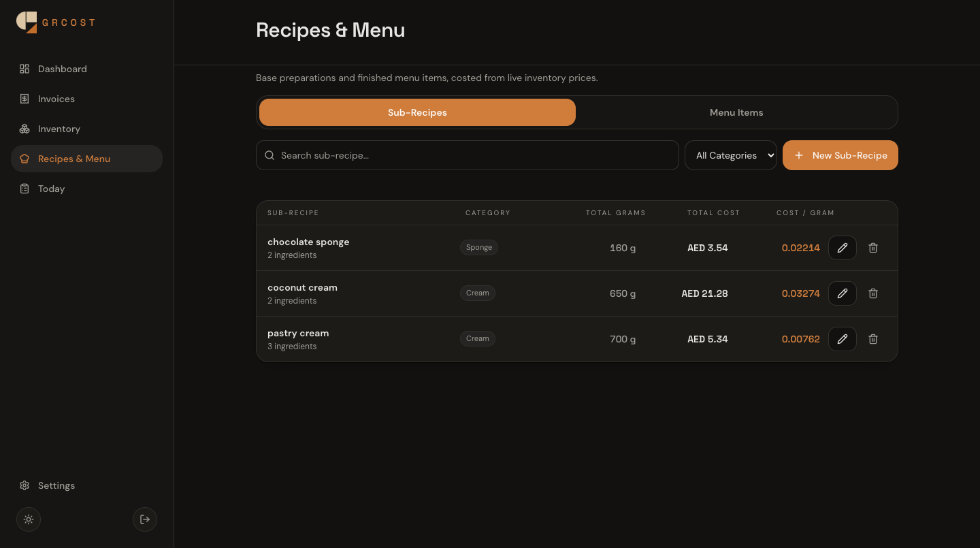The image size is (980, 548).
Task: Toggle the light/dark theme sun icon
Action: pos(29,519)
